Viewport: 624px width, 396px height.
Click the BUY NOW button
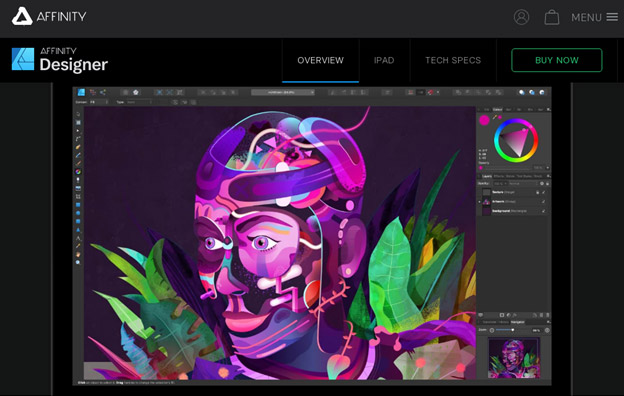point(557,60)
